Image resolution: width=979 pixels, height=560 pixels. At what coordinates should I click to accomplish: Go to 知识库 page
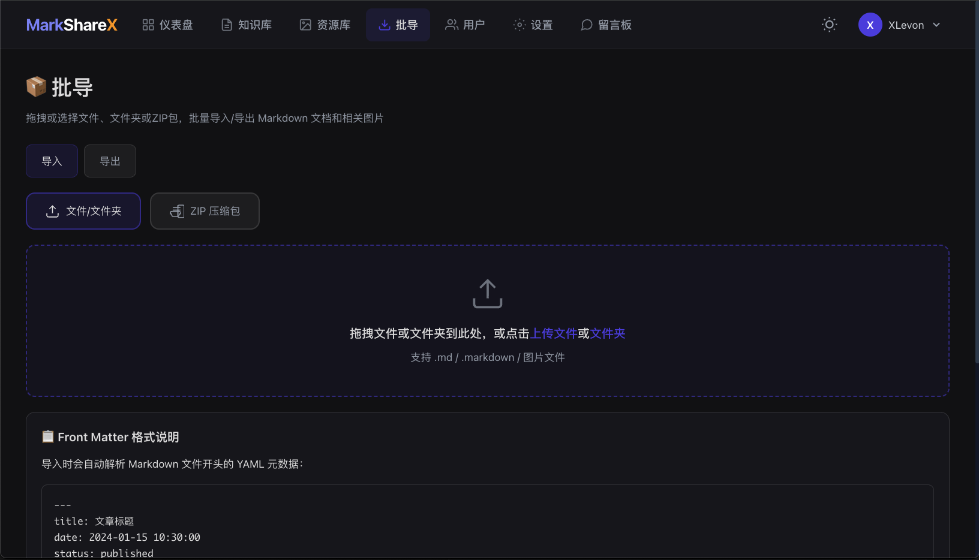click(x=247, y=25)
